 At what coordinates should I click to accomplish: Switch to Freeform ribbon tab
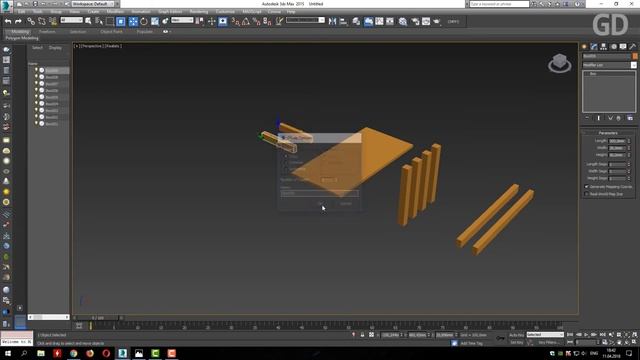(x=47, y=31)
